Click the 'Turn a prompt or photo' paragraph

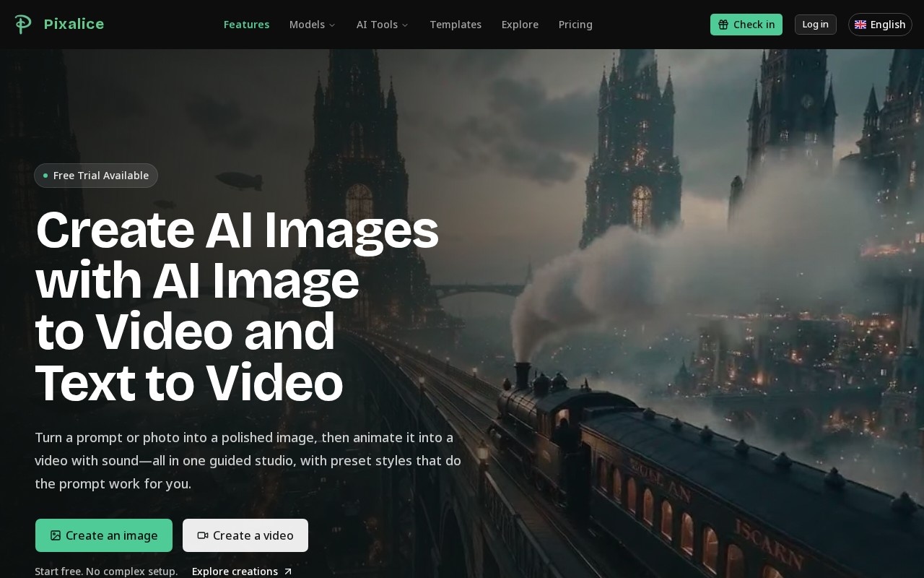click(248, 460)
